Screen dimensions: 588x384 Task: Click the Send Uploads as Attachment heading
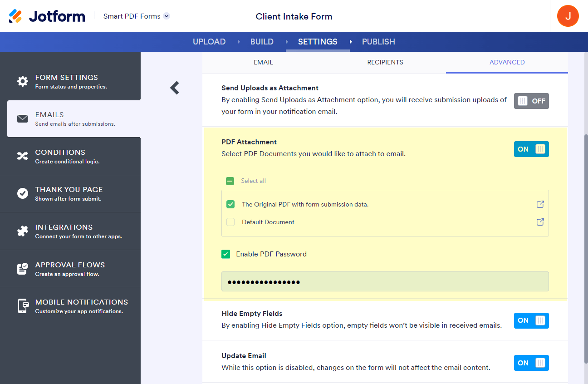[x=270, y=88]
